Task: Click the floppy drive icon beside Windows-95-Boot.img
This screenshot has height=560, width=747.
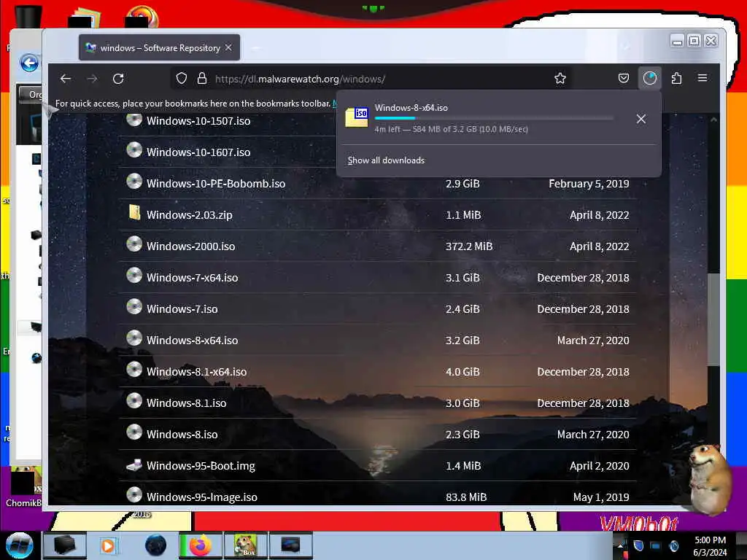Action: click(x=134, y=464)
